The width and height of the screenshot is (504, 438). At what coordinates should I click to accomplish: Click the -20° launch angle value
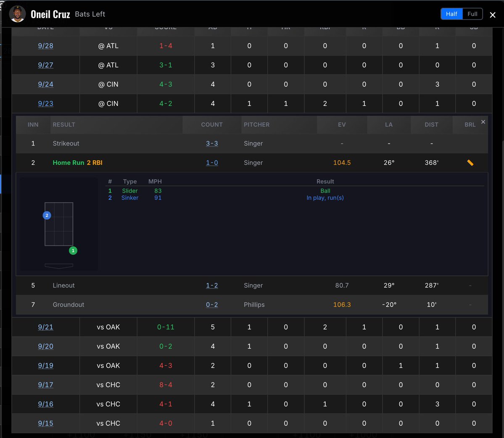click(x=389, y=305)
